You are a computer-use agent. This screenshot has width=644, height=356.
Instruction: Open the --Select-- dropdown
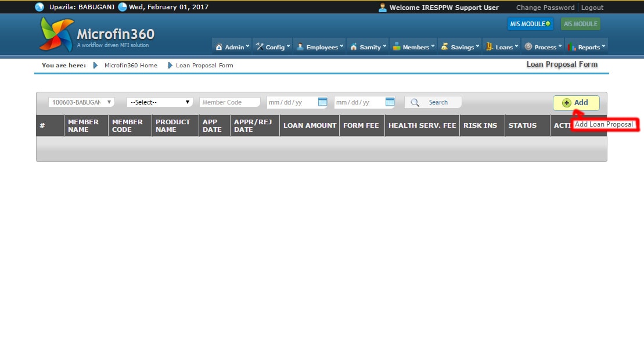[160, 102]
